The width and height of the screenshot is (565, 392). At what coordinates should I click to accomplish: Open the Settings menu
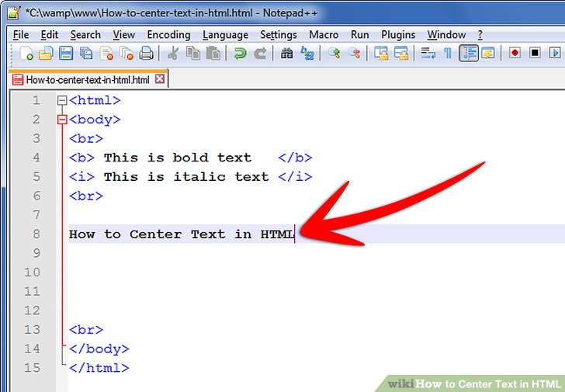tap(278, 35)
